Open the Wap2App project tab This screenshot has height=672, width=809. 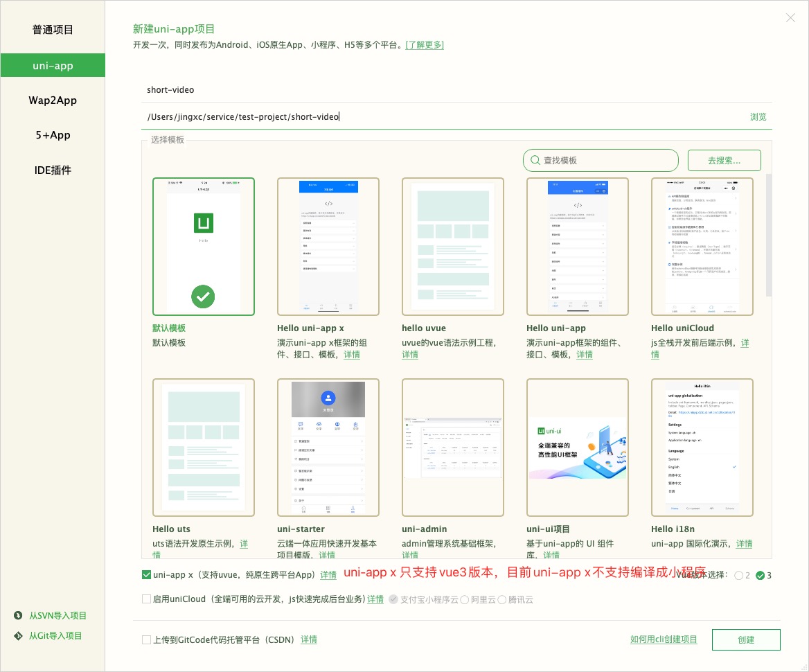pos(53,100)
